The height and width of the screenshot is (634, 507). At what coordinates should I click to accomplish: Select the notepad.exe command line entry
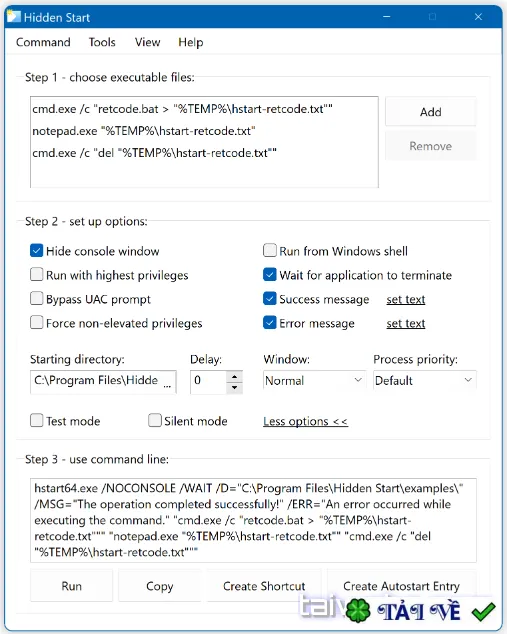click(x=144, y=131)
